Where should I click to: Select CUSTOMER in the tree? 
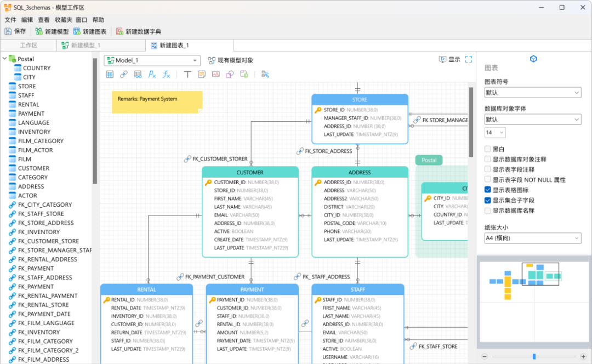[33, 168]
